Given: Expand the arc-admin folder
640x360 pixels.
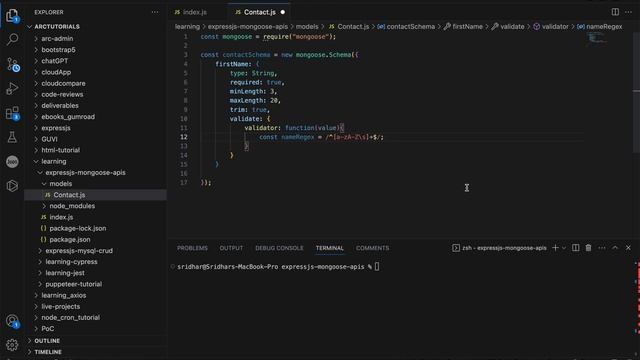Looking at the screenshot, I should [96, 38].
